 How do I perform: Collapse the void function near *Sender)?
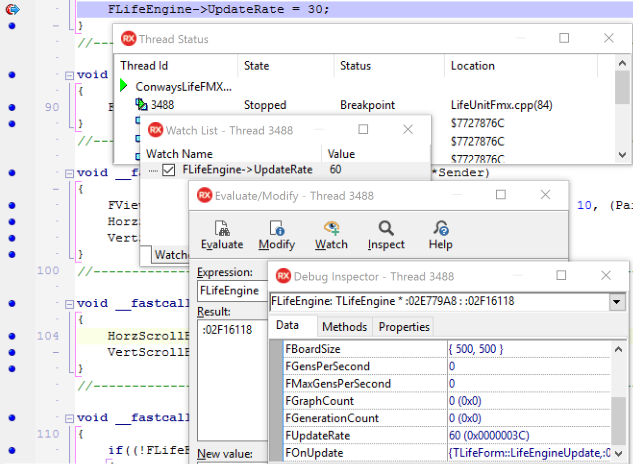point(69,173)
